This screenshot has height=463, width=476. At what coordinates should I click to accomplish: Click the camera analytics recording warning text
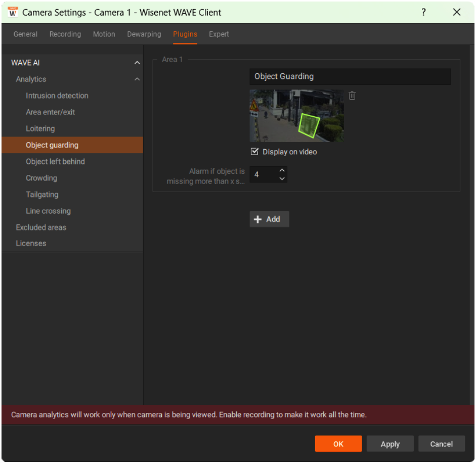click(x=189, y=414)
